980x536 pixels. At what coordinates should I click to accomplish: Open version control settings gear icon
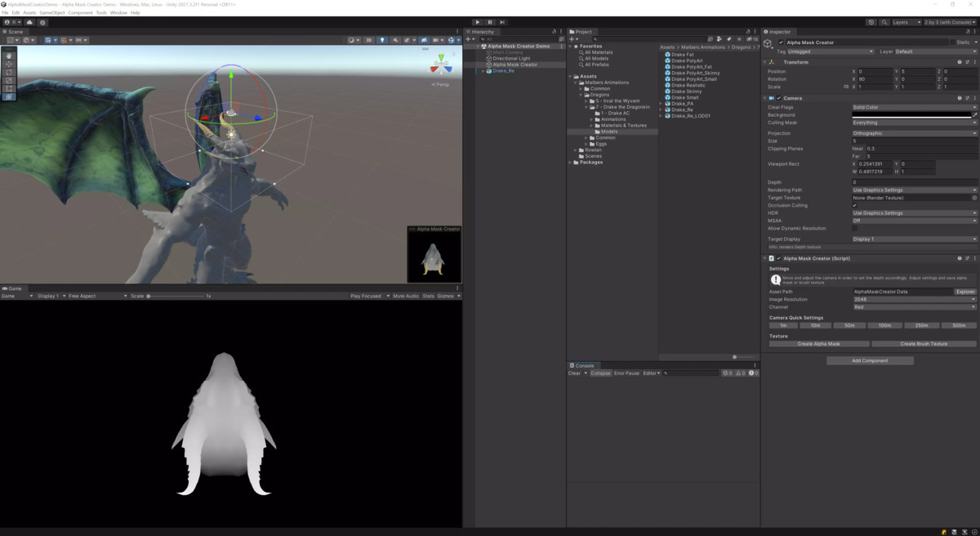(x=42, y=22)
